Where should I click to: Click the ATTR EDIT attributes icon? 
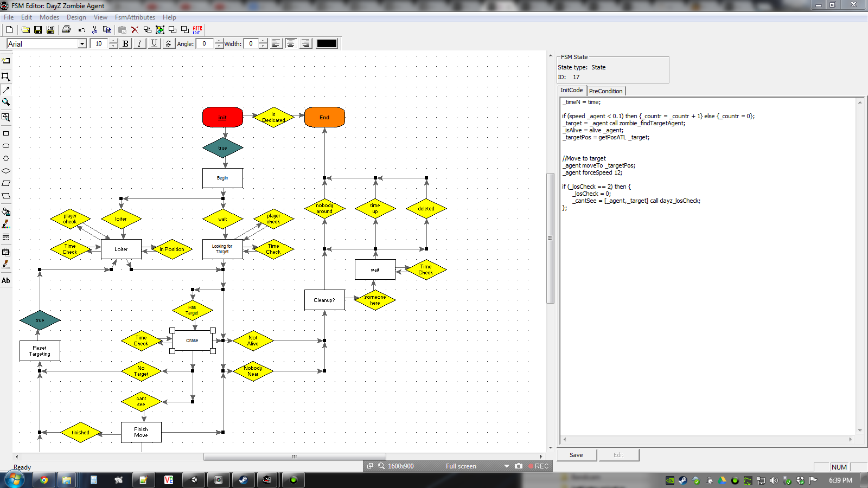tap(197, 30)
